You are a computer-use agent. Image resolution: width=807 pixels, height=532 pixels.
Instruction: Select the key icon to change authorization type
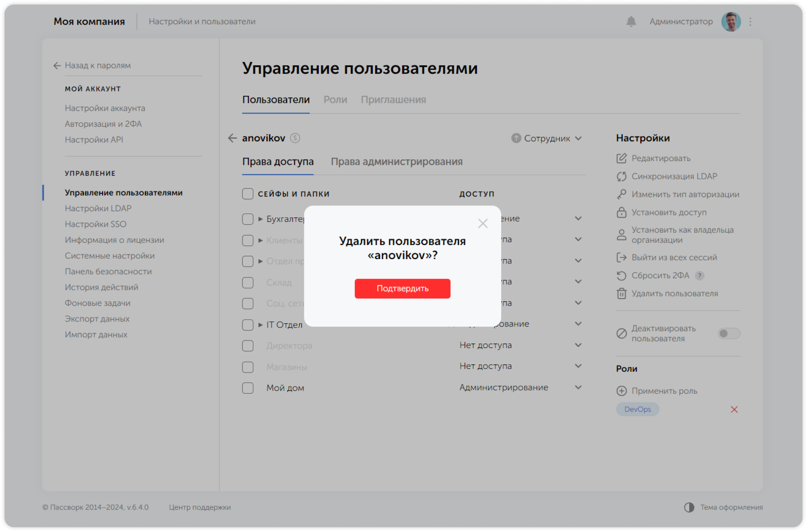[622, 194]
